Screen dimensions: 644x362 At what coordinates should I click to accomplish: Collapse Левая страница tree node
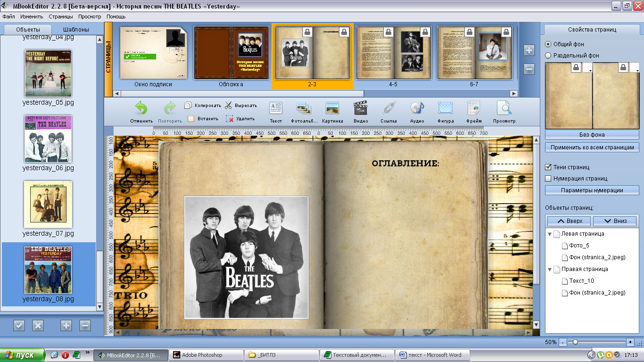pos(550,234)
